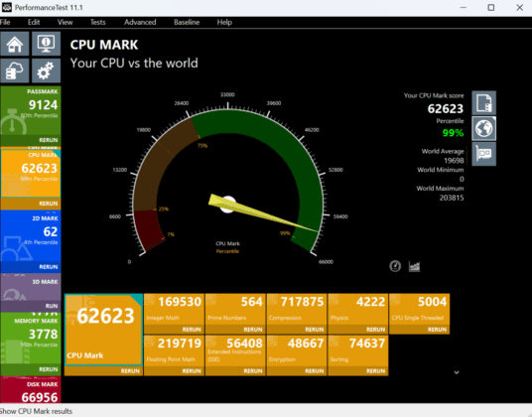This screenshot has width=532, height=417.
Task: Click the hardware card comparison icon
Action: pos(483,154)
